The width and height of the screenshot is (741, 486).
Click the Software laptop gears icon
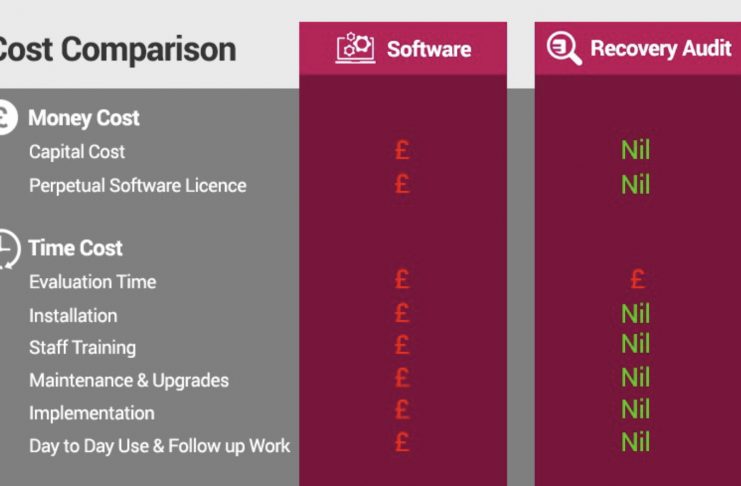(x=355, y=48)
